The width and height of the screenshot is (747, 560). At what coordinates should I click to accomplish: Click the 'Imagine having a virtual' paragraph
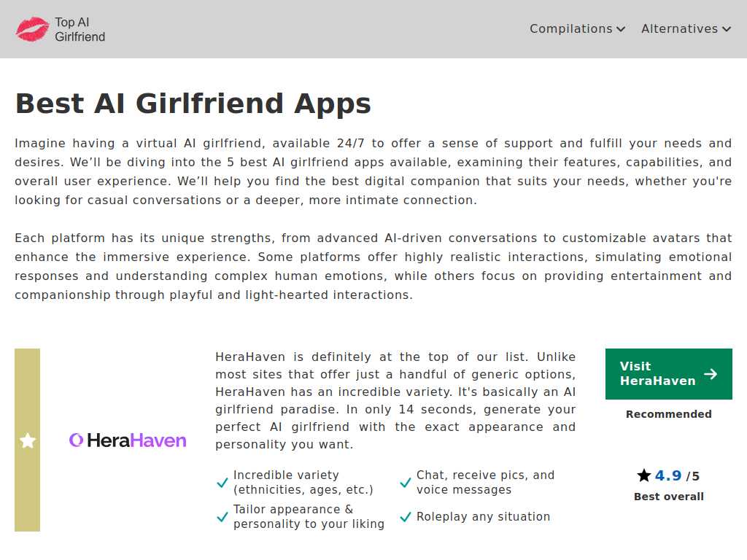[373, 171]
